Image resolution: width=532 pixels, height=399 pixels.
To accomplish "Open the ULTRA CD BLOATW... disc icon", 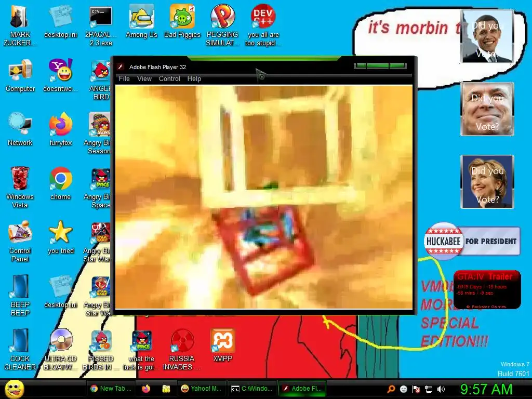I will pos(60,350).
